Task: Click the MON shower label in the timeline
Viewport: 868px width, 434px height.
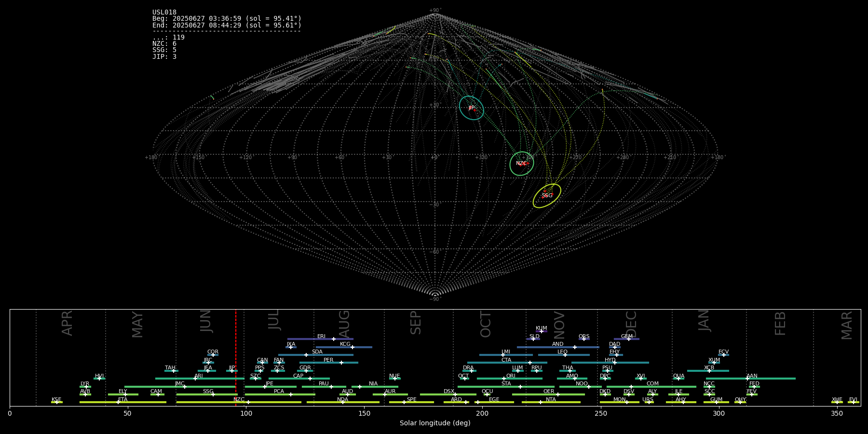Action: click(x=620, y=400)
